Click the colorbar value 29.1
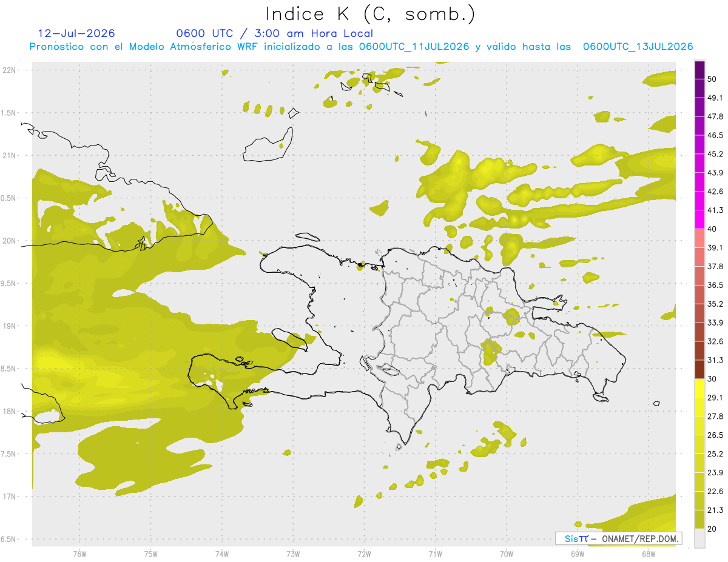 click(x=715, y=398)
